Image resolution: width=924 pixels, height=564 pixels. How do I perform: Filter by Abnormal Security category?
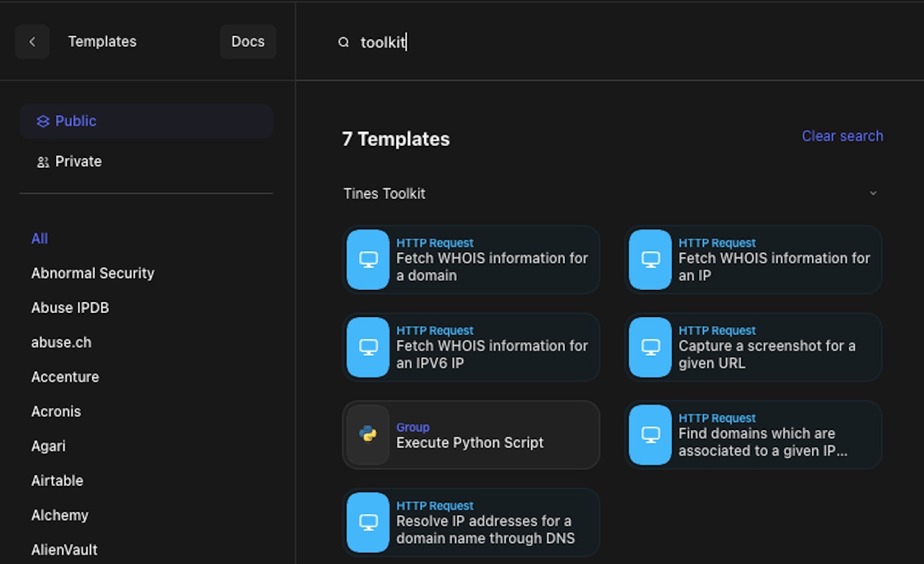tap(92, 273)
